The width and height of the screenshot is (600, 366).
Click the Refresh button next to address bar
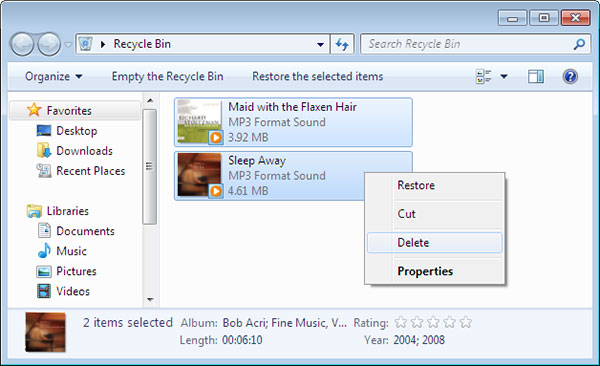342,44
